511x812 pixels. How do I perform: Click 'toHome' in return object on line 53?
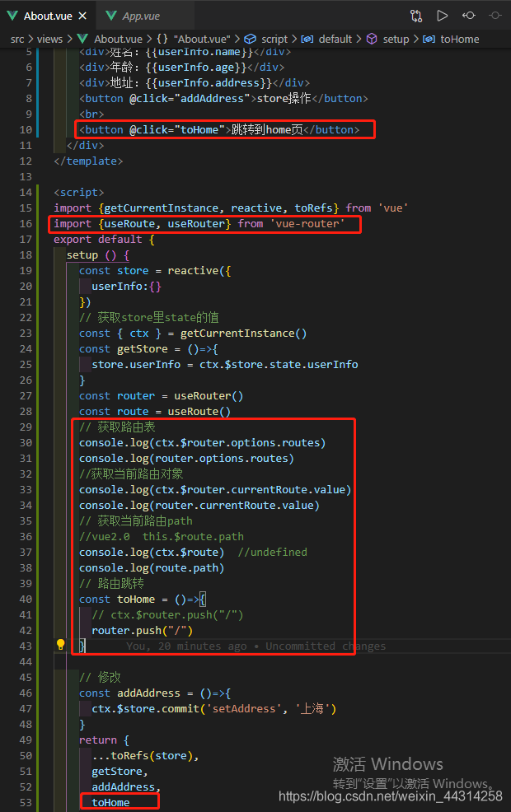pyautogui.click(x=110, y=803)
